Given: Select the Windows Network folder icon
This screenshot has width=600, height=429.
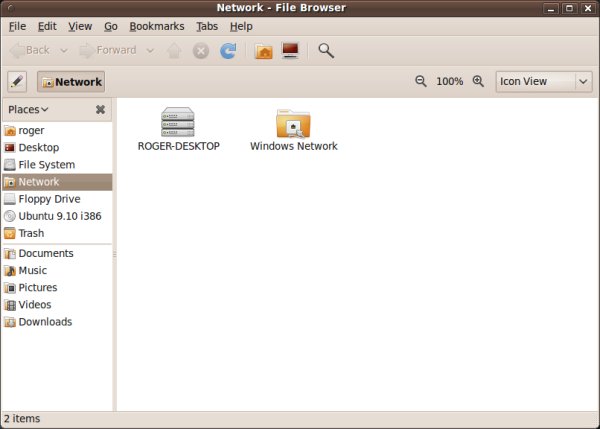Looking at the screenshot, I should point(293,123).
